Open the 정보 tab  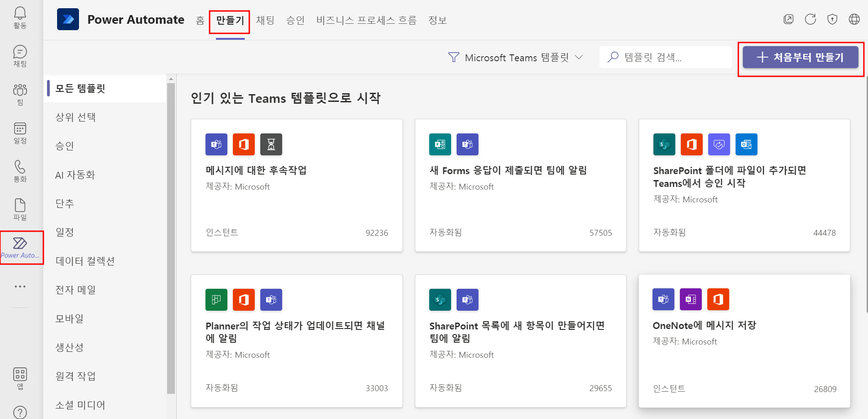(437, 20)
